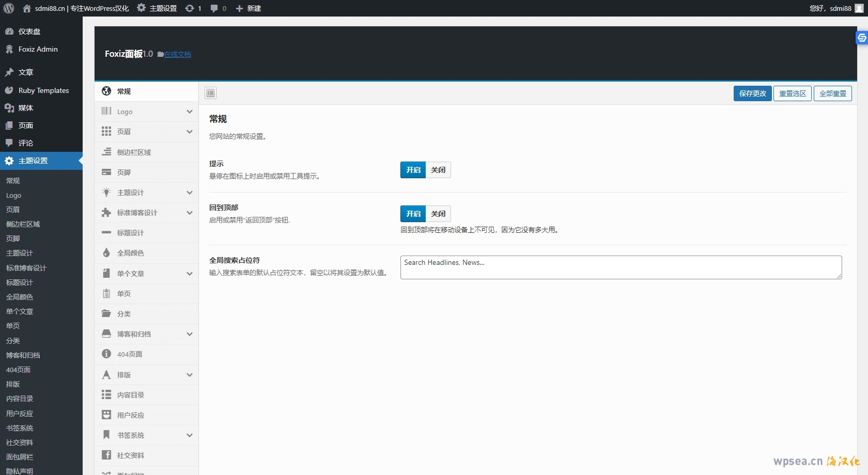Click the footer icon for 页脚

[x=106, y=172]
